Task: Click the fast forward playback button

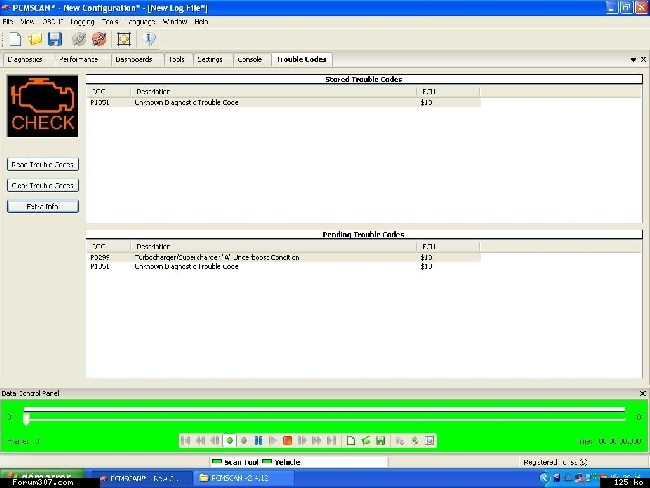Action: [x=316, y=440]
